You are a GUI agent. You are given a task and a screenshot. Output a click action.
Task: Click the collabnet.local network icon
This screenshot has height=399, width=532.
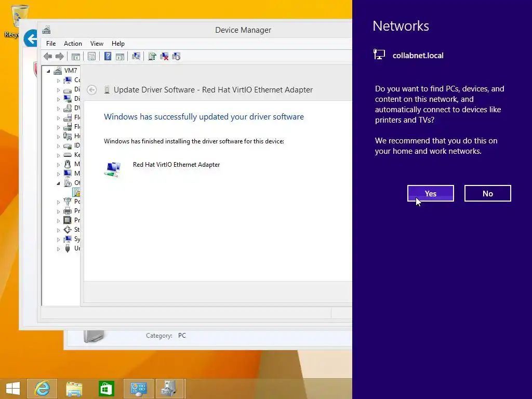tap(379, 54)
